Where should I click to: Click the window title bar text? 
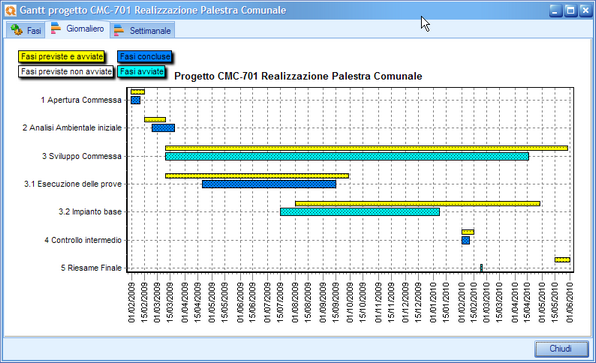coord(153,10)
